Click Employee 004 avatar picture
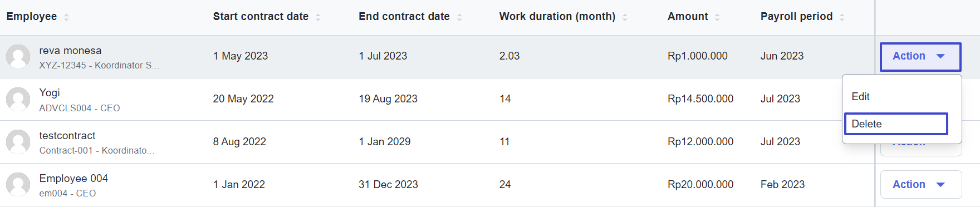Image resolution: width=980 pixels, height=207 pixels. pyautogui.click(x=18, y=185)
